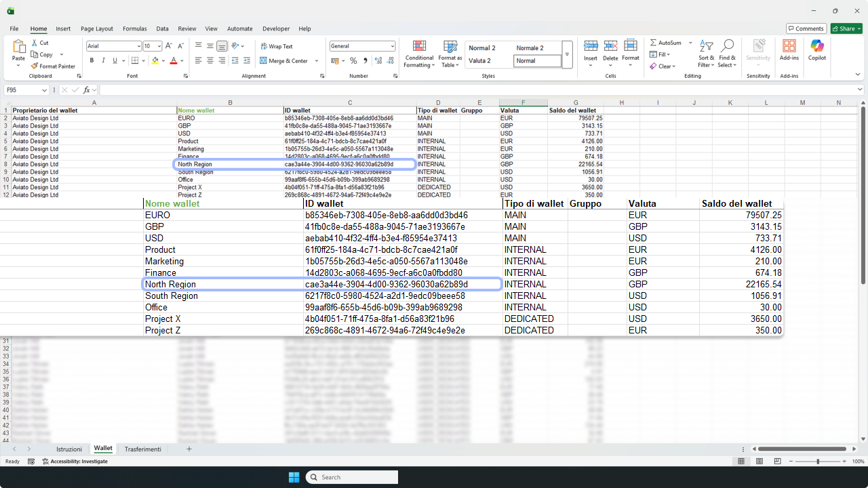The image size is (868, 488).
Task: Click the Share button
Action: (x=846, y=28)
